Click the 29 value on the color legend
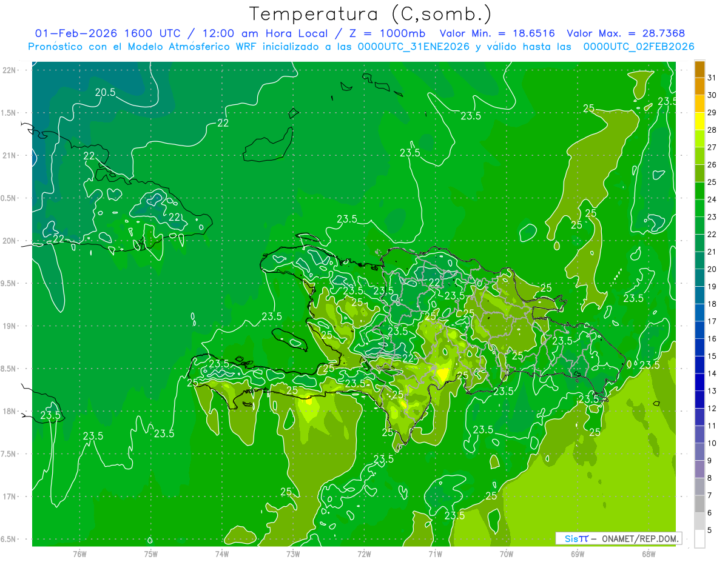Viewport: 728px width, 562px height. point(712,112)
